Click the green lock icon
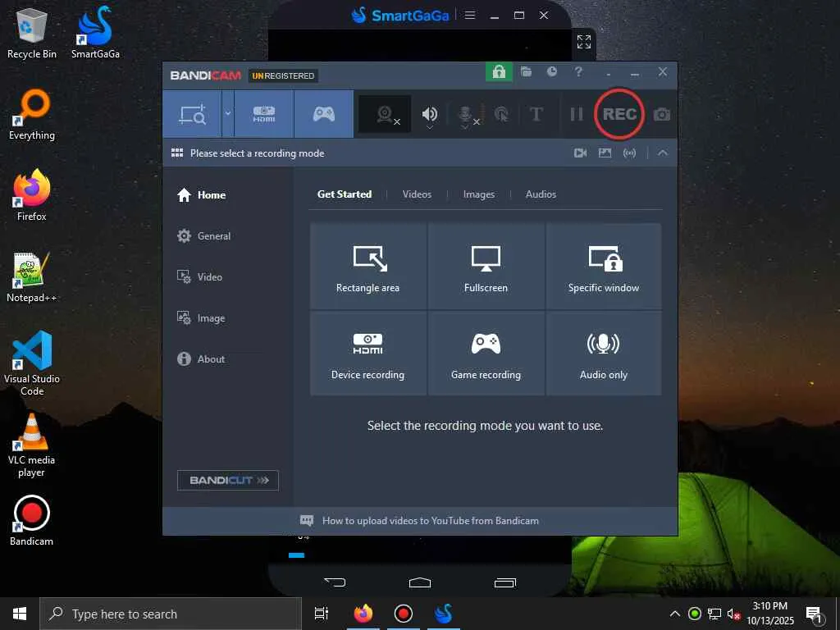 499,72
